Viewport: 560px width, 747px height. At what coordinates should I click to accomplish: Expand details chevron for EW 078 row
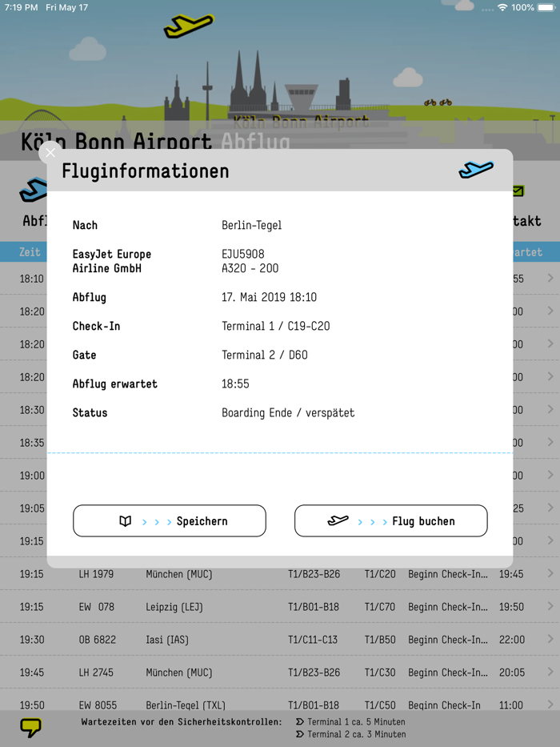pyautogui.click(x=550, y=606)
